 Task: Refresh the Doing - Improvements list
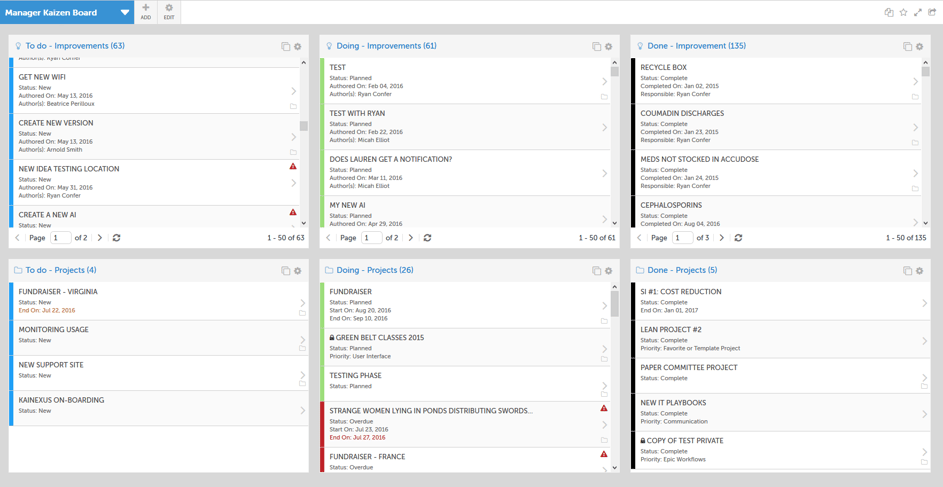coord(428,237)
